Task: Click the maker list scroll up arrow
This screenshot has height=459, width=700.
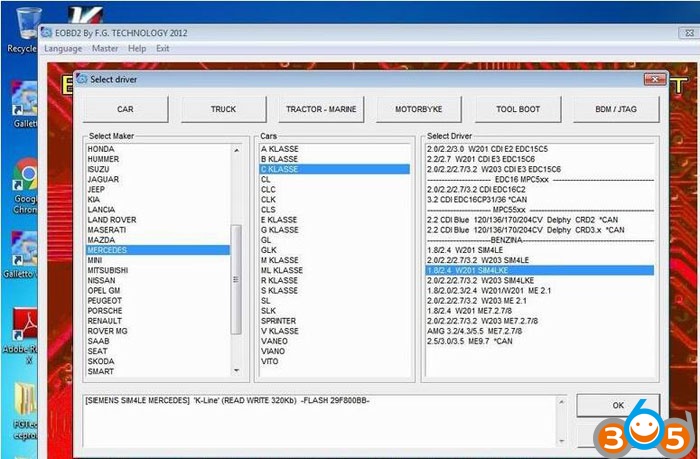Action: coord(237,150)
